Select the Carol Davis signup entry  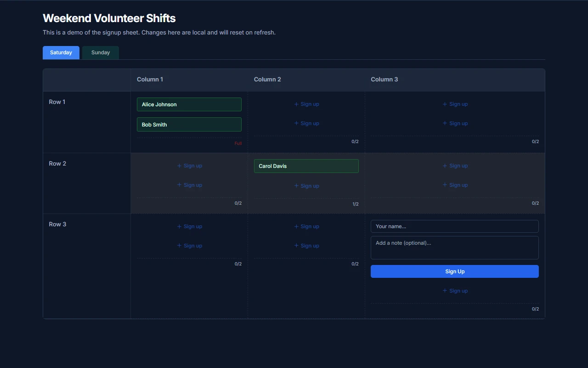pos(306,166)
